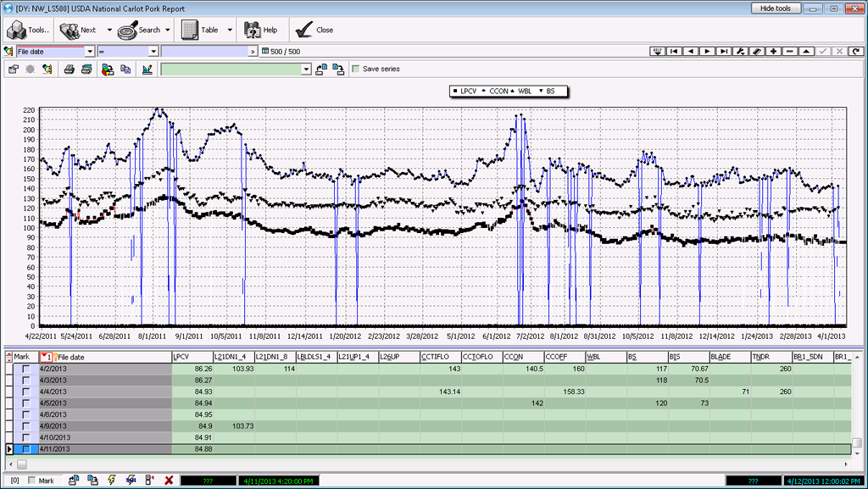Click the red X icon in bottom bar
The width and height of the screenshot is (868, 489).
(x=169, y=481)
